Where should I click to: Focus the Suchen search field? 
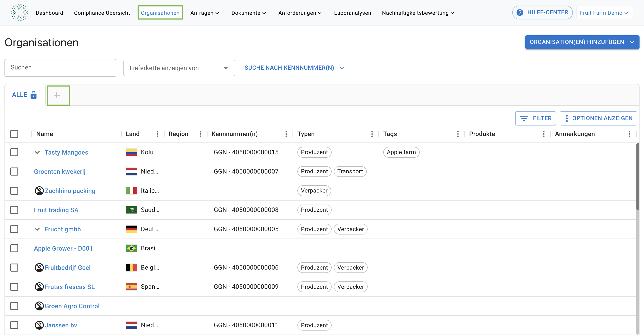pos(60,68)
